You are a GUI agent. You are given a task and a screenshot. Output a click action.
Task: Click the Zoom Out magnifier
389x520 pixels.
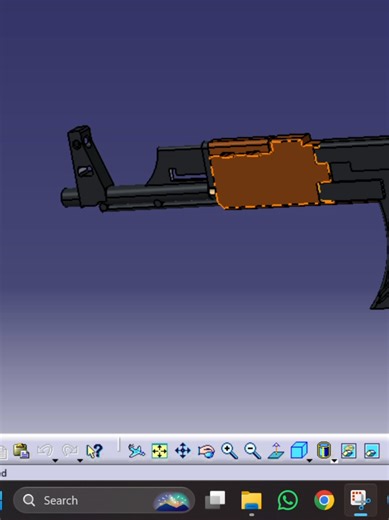click(x=253, y=451)
